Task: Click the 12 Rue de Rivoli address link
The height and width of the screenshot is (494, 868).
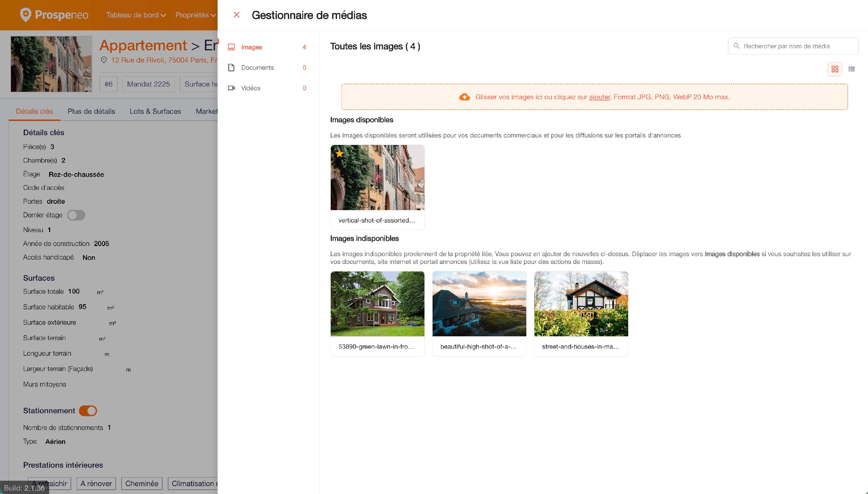Action: [x=164, y=60]
